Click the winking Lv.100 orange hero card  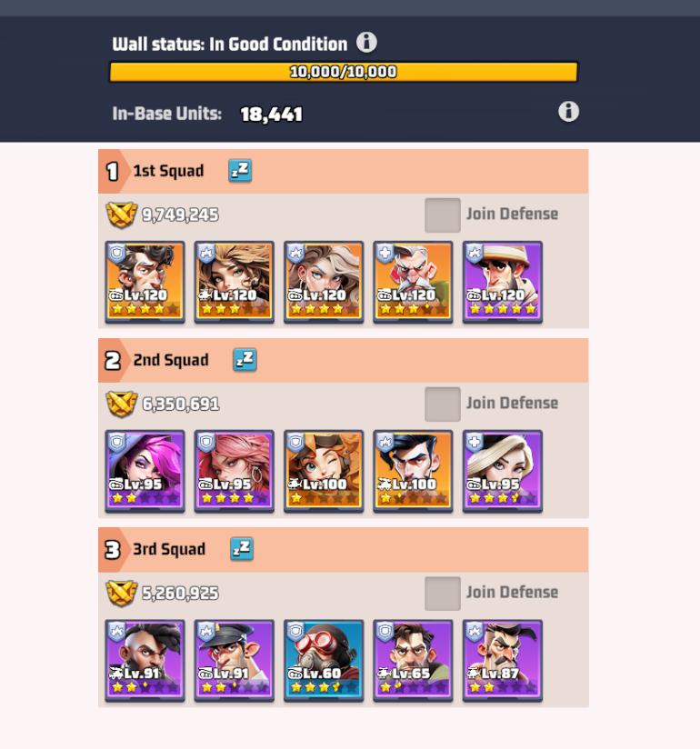[x=324, y=471]
